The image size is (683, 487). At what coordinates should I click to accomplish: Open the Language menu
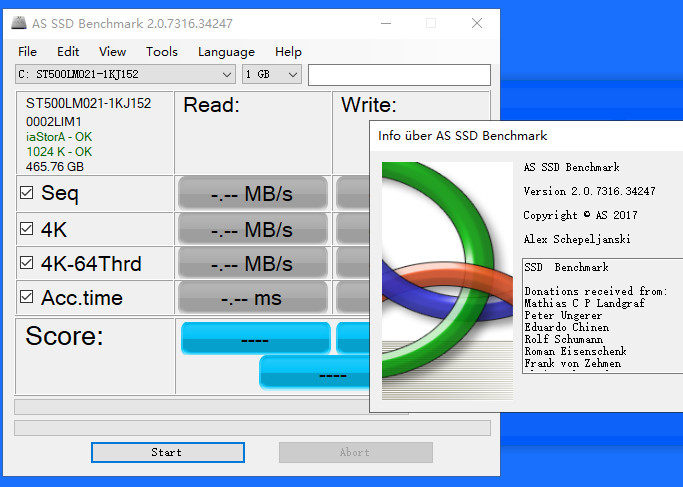point(226,52)
